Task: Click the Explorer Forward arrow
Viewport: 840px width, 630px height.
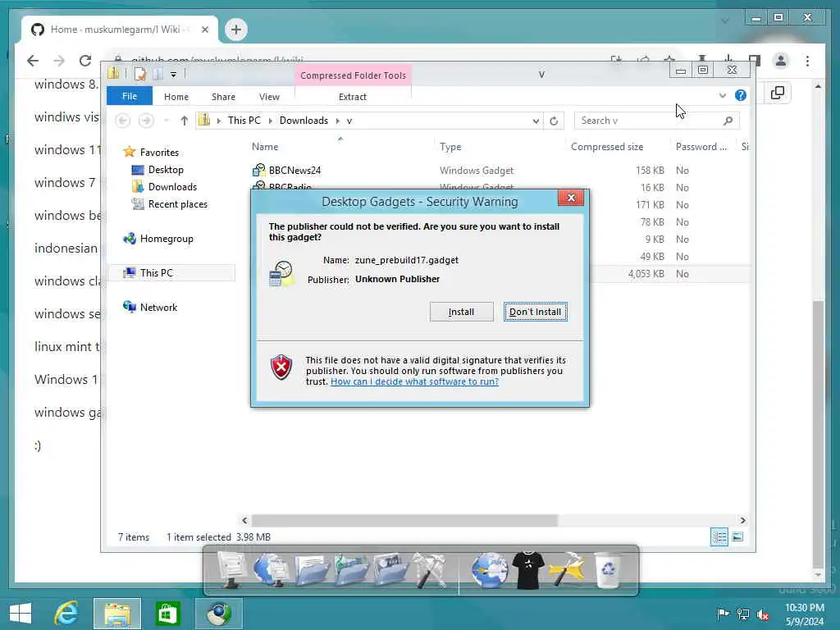Action: click(x=146, y=121)
